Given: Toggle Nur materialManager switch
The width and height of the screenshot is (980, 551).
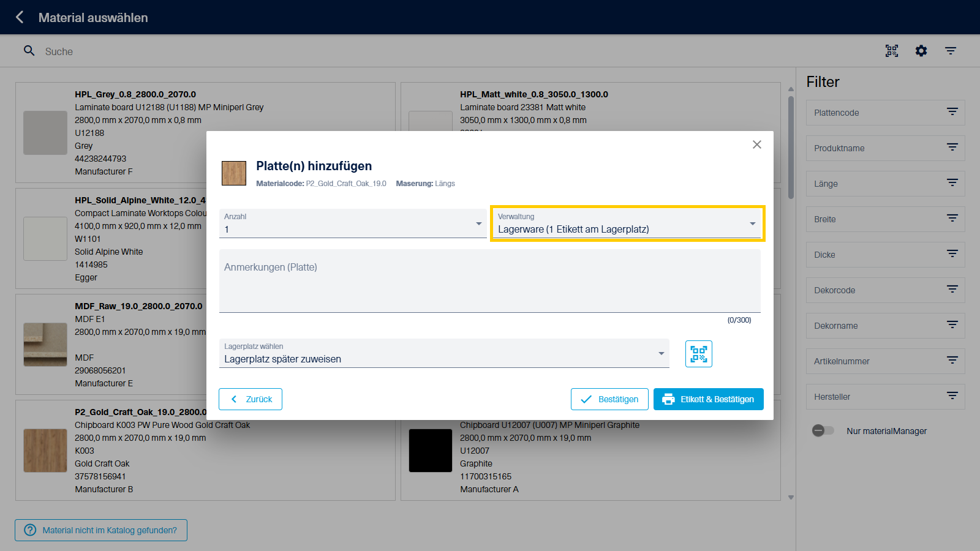Looking at the screenshot, I should [x=823, y=430].
